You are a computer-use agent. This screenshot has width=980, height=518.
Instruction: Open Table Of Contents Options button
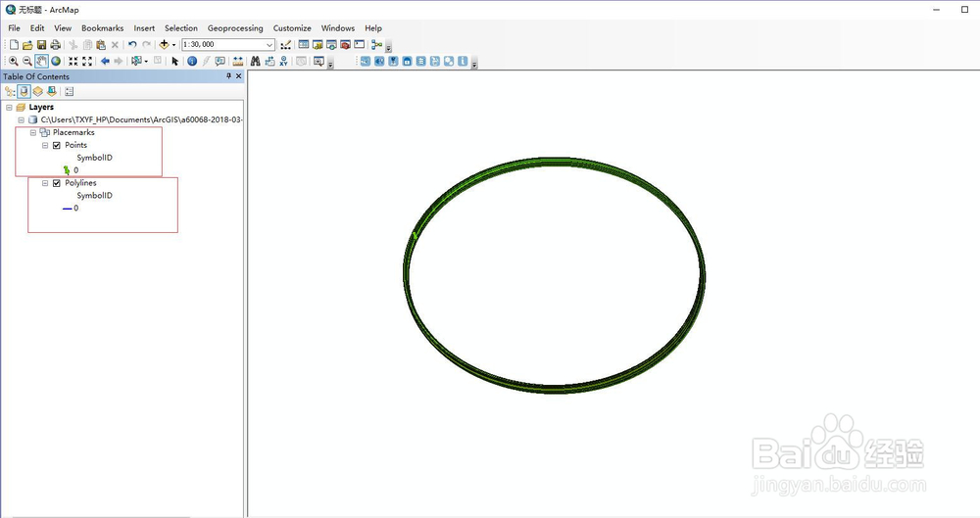tap(69, 92)
